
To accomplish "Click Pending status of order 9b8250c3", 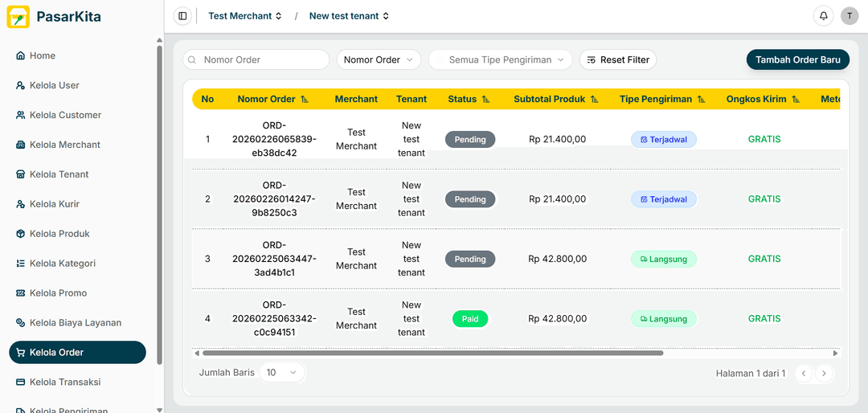I will 470,199.
